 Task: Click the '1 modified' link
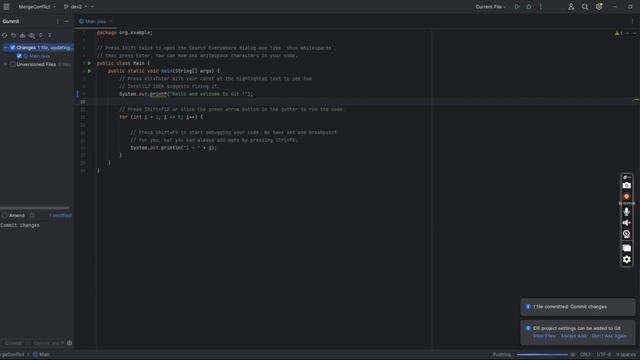click(x=60, y=215)
